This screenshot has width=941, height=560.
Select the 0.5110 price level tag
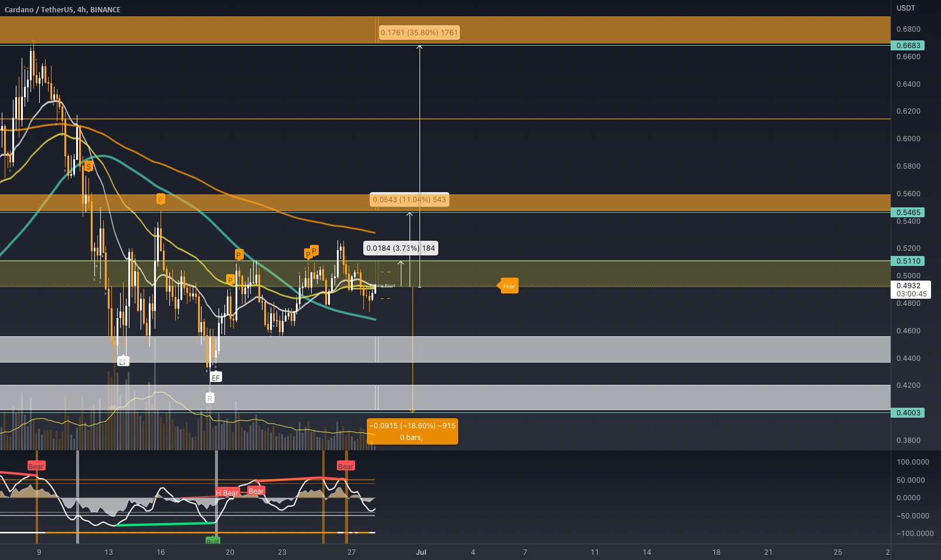coord(908,261)
